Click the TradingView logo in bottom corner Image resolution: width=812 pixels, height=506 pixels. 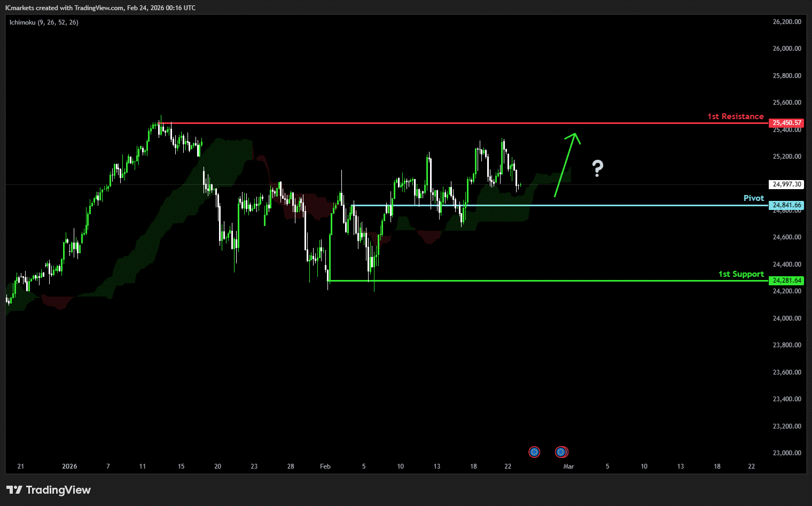[49, 490]
